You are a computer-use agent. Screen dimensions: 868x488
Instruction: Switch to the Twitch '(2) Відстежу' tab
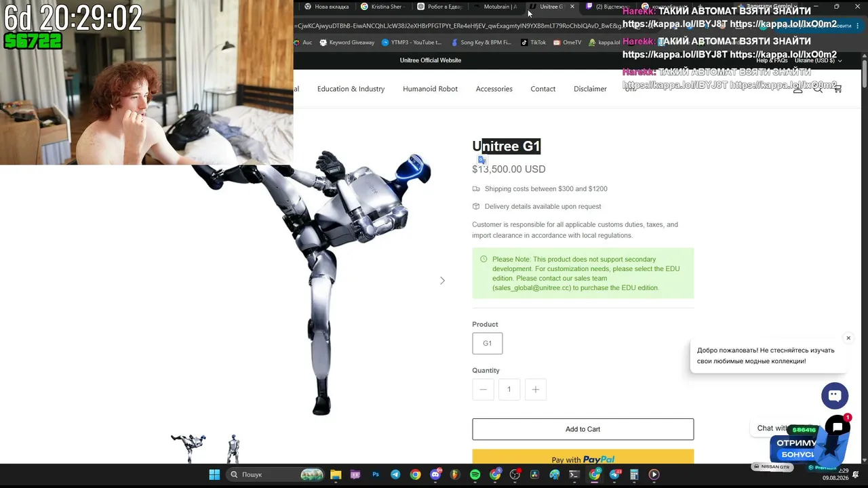point(608,7)
